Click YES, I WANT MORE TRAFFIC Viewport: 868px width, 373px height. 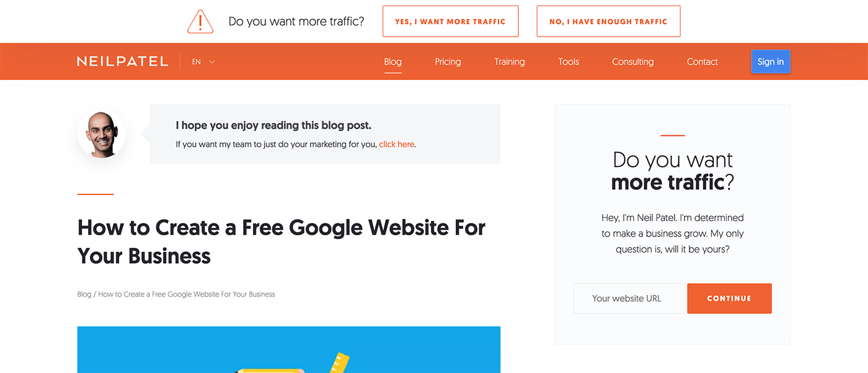tap(450, 21)
